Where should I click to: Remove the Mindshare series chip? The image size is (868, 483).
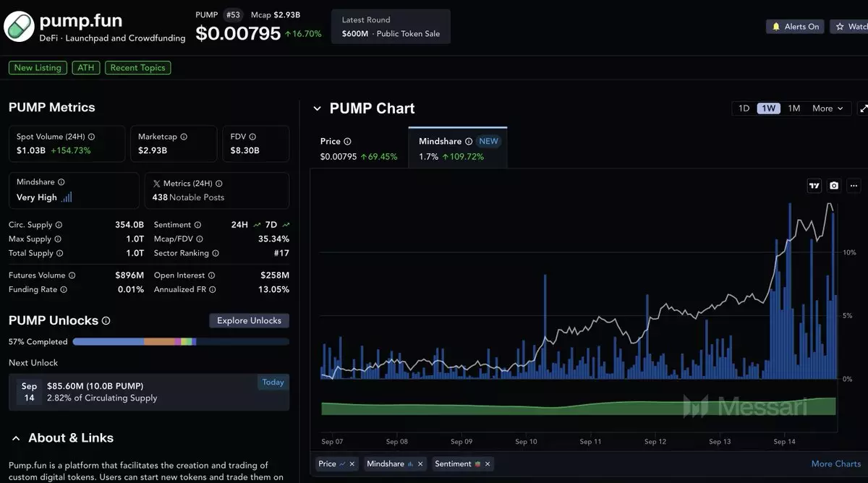point(420,463)
